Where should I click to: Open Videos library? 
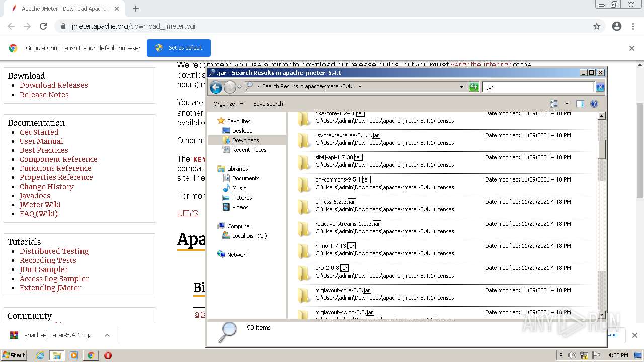(x=240, y=207)
